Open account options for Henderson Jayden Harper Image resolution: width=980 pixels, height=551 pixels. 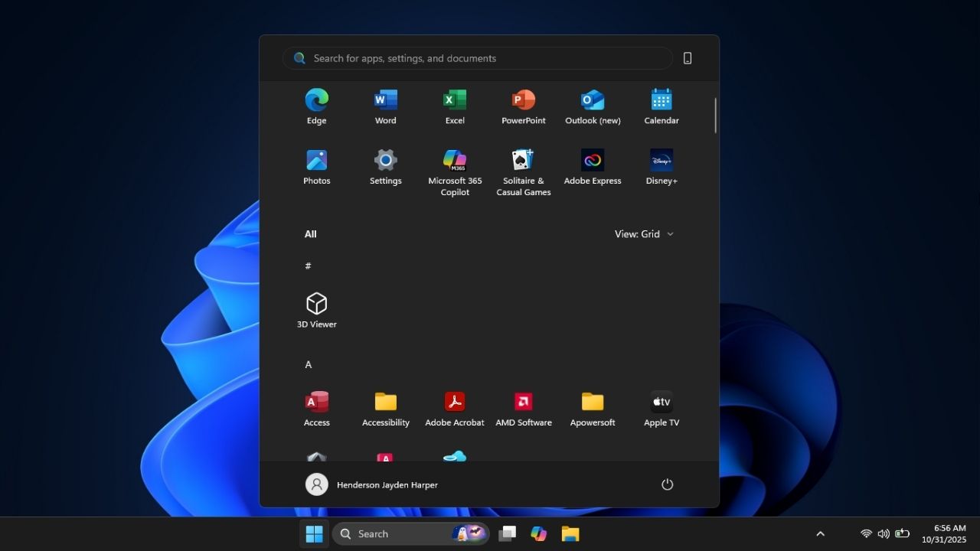371,484
